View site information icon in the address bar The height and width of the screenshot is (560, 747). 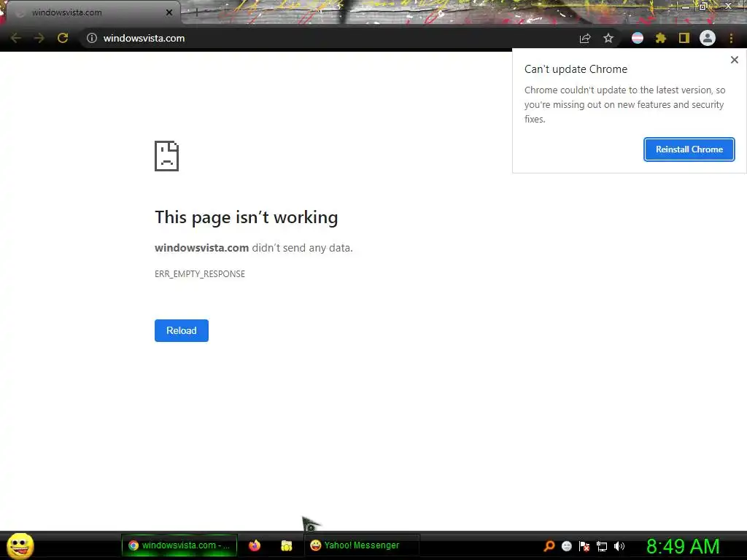point(92,38)
